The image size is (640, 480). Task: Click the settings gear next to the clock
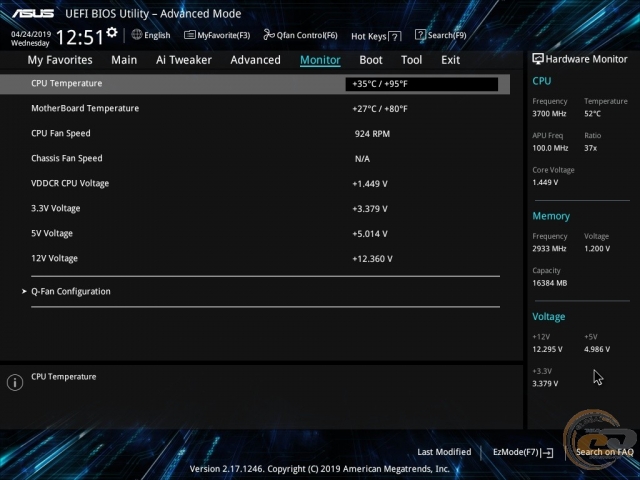[112, 32]
